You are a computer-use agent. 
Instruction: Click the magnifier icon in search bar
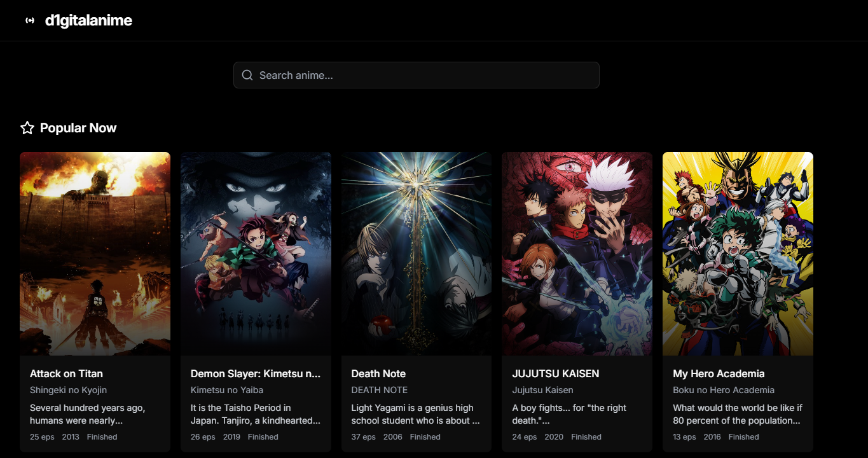pos(247,75)
